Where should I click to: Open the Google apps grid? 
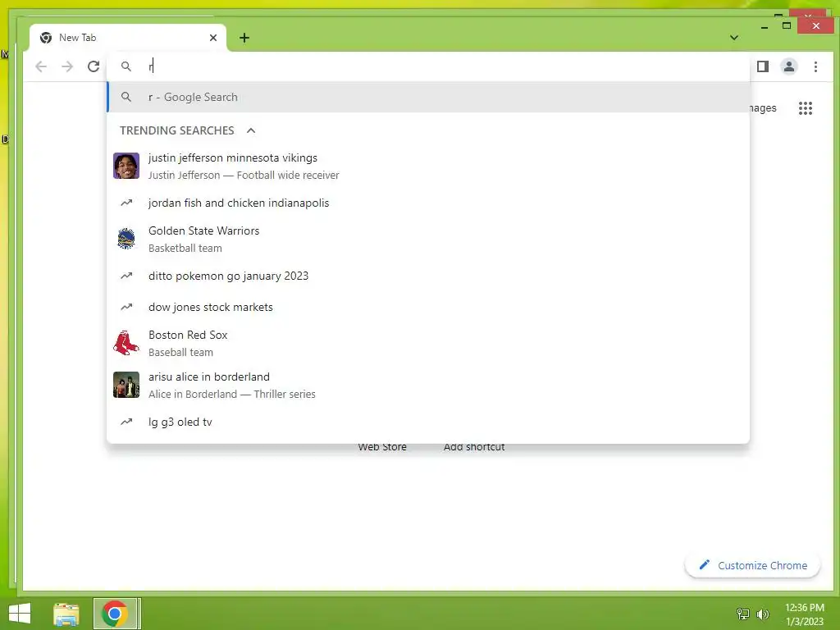pos(806,108)
